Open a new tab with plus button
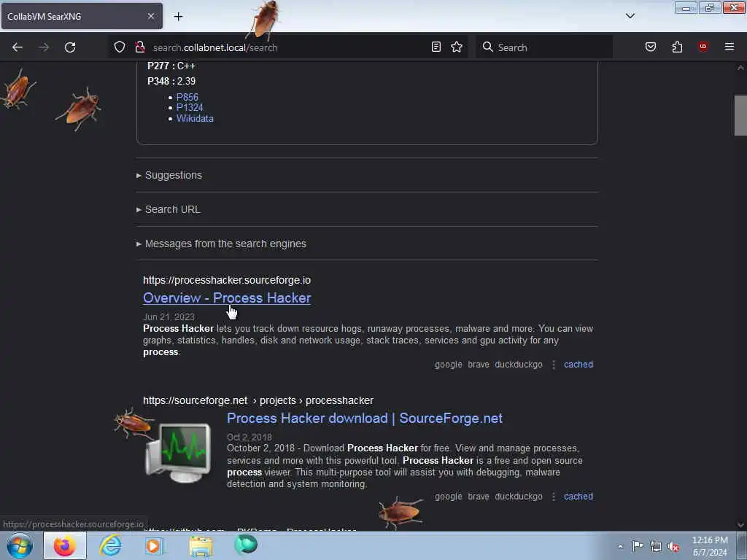 point(178,17)
